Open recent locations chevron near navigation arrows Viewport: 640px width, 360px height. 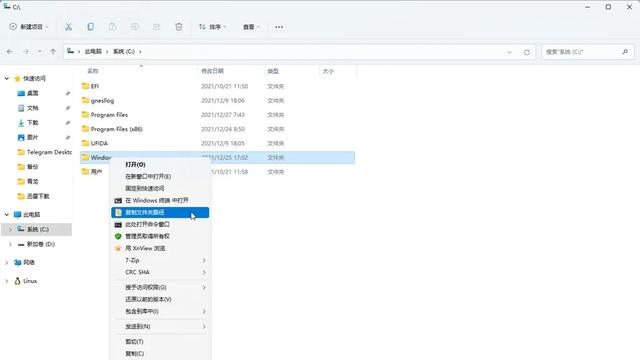click(x=40, y=51)
